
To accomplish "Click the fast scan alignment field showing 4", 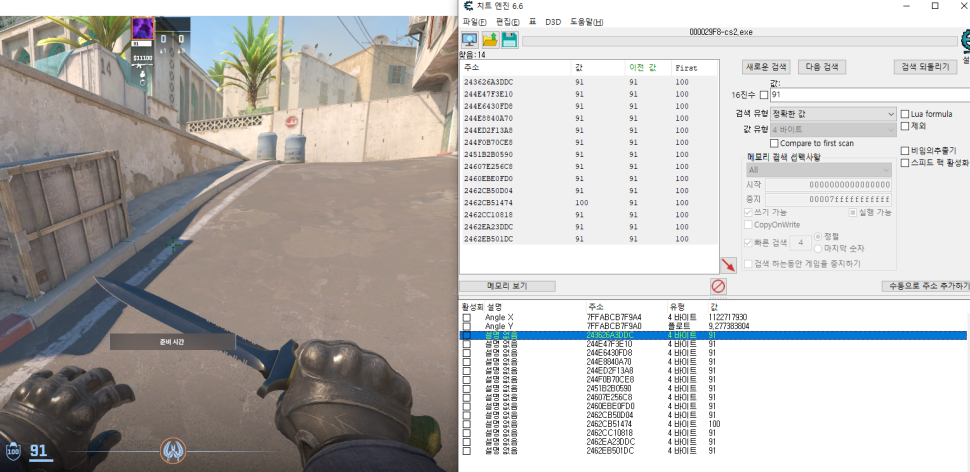I will point(801,242).
